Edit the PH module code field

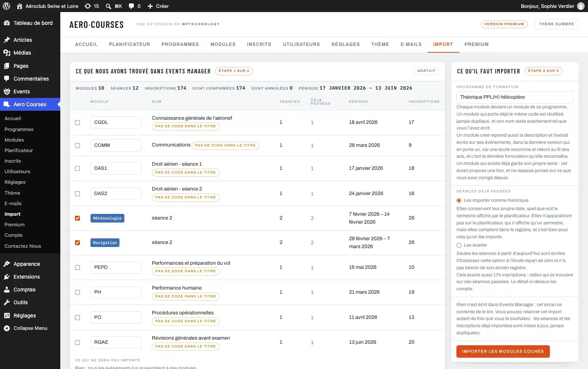116,292
